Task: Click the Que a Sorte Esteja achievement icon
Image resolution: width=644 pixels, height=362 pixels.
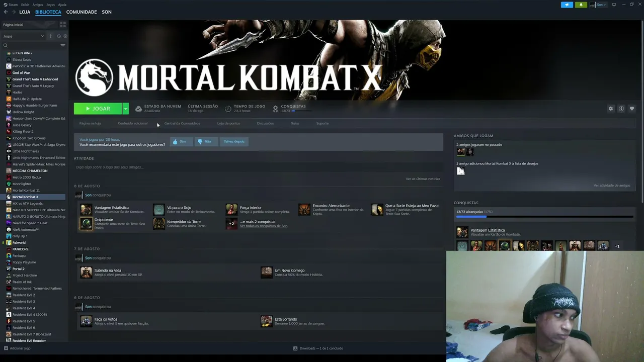Action: (377, 209)
